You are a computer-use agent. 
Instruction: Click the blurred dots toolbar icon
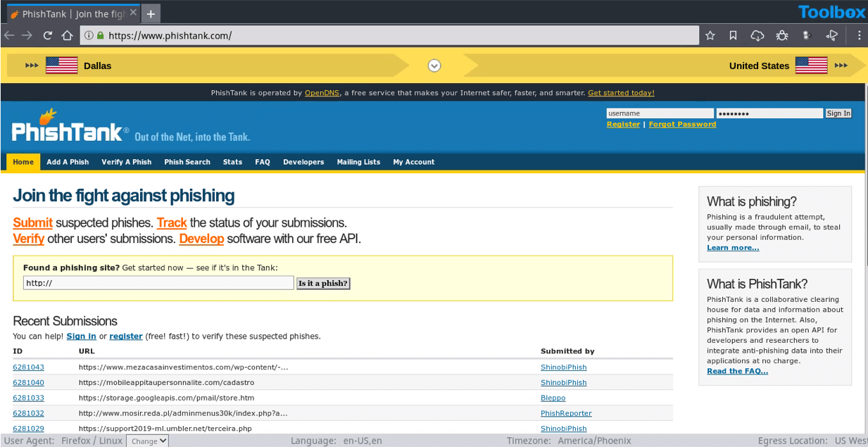pos(807,35)
